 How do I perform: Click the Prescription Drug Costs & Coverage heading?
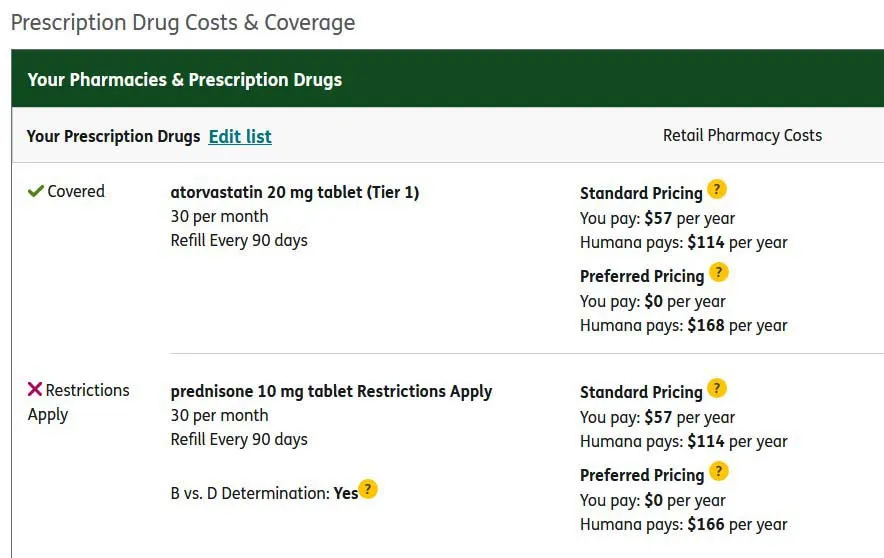click(x=183, y=22)
